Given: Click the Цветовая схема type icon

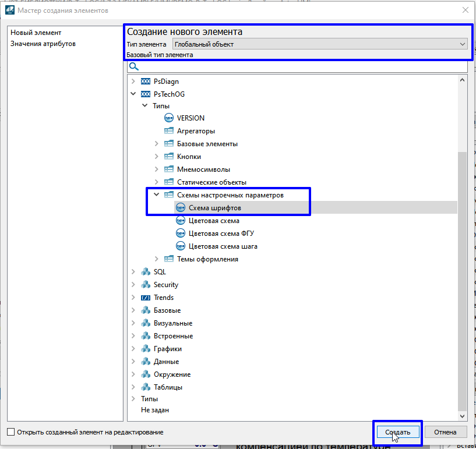Looking at the screenshot, I should pyautogui.click(x=181, y=221).
